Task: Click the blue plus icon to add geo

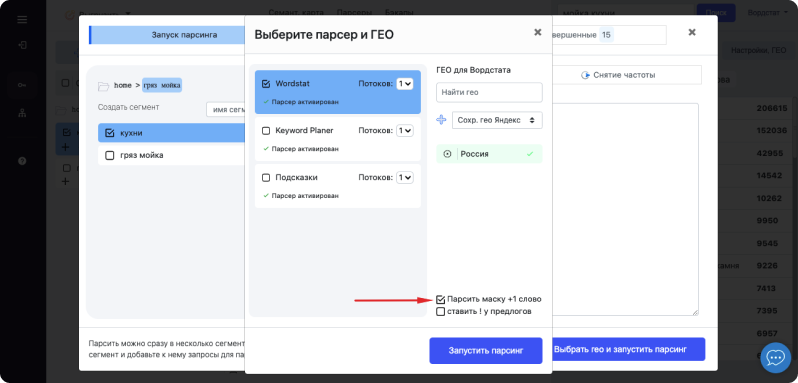Action: 441,120
